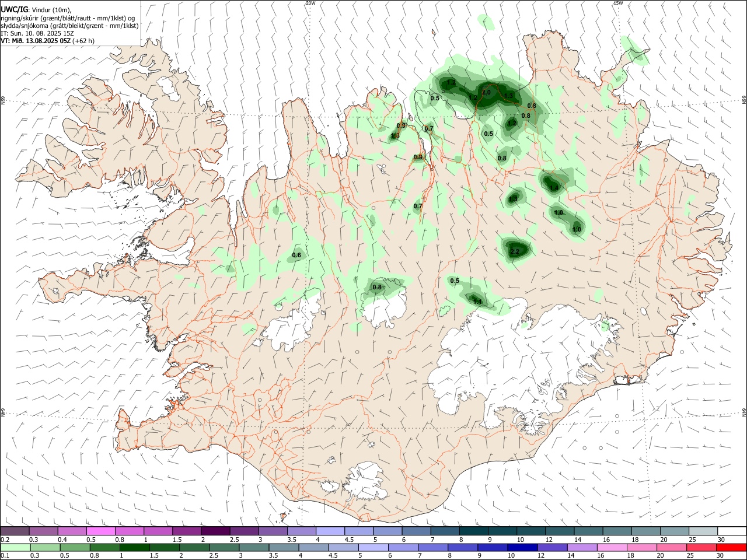Click the '20W' longitude label
This screenshot has height=560, width=747.
pyautogui.click(x=310, y=3)
